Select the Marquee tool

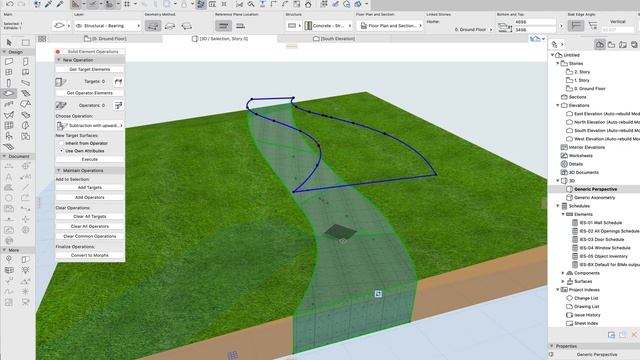26,42
